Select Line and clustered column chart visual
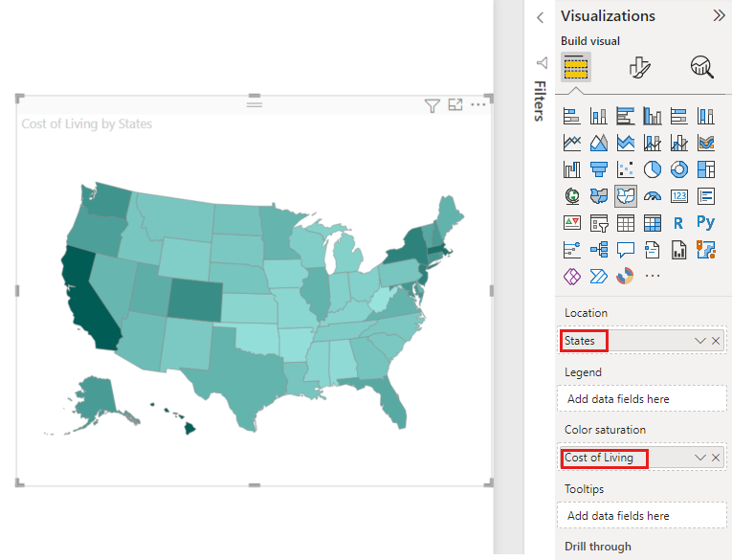Image resolution: width=732 pixels, height=560 pixels. coord(679,143)
